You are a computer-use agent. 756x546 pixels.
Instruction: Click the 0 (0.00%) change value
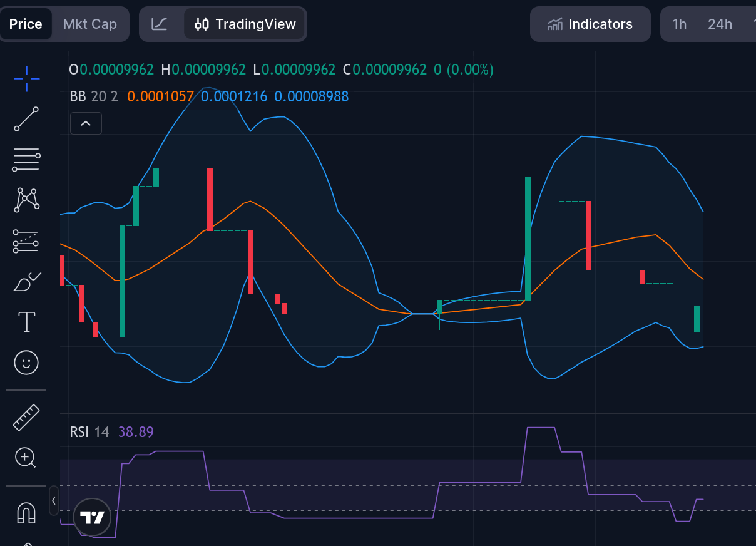464,70
